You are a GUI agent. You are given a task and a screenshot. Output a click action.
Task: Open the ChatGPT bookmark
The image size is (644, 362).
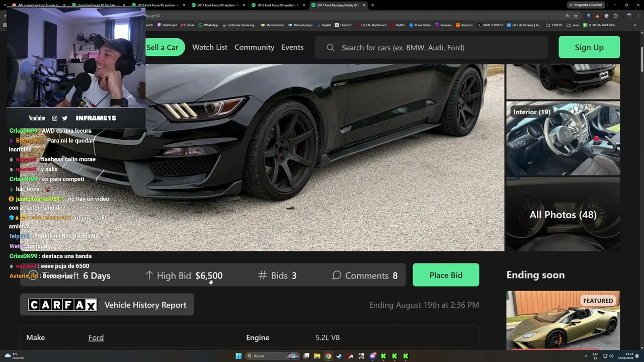tap(343, 25)
